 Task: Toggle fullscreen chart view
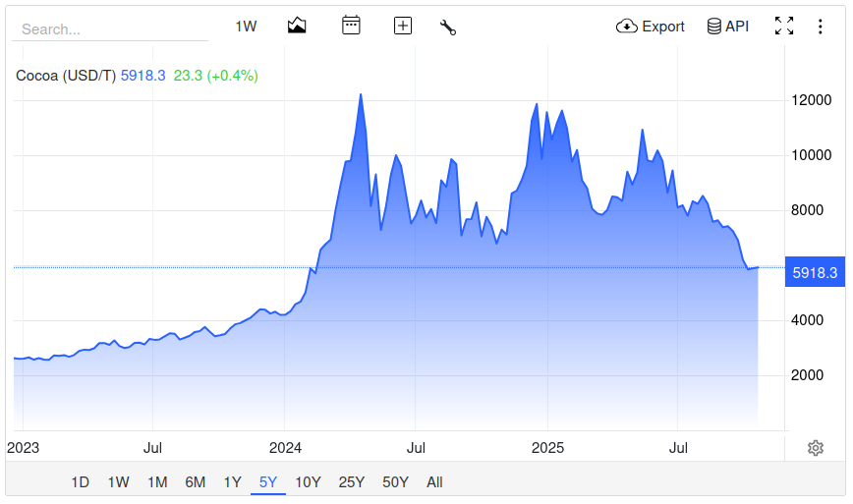coord(784,27)
